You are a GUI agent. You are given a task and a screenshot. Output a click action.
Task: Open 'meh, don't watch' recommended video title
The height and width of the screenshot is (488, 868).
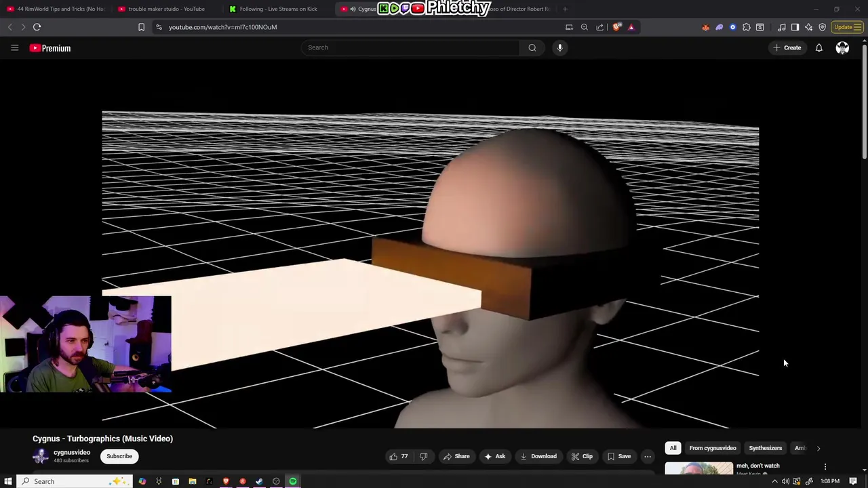click(758, 466)
